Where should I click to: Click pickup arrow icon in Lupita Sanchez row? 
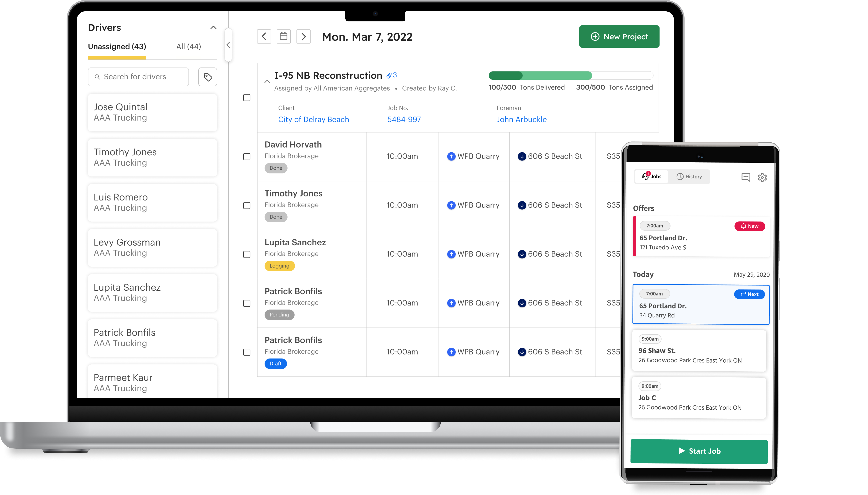[x=451, y=254]
